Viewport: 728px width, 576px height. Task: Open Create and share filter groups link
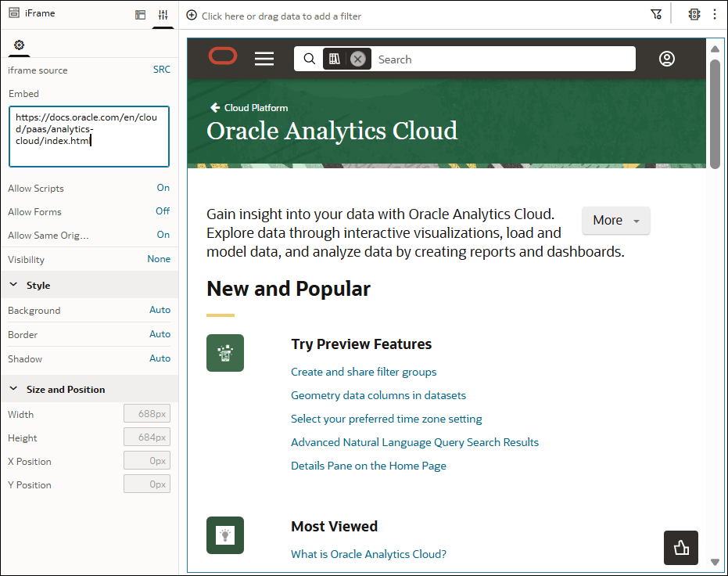(x=364, y=372)
